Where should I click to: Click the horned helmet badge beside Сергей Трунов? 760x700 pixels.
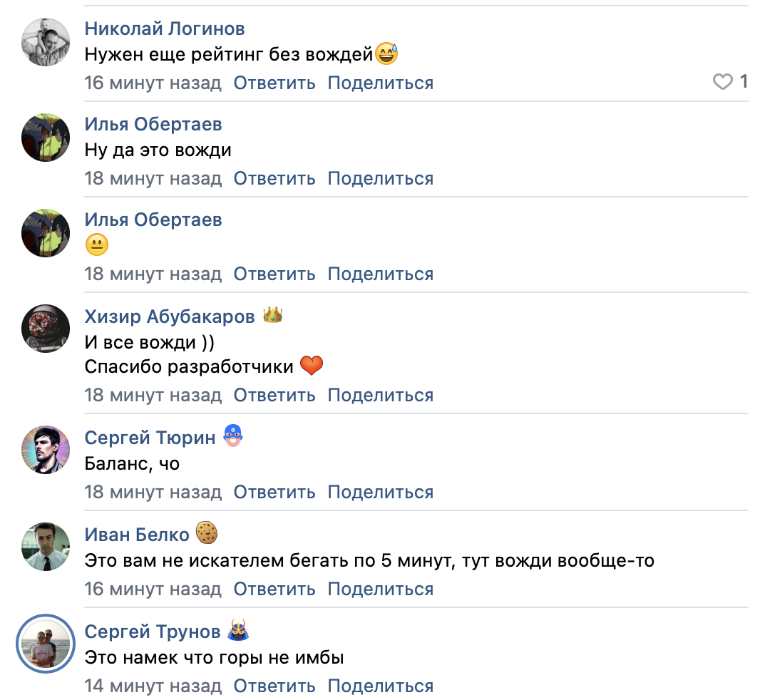[x=237, y=630]
